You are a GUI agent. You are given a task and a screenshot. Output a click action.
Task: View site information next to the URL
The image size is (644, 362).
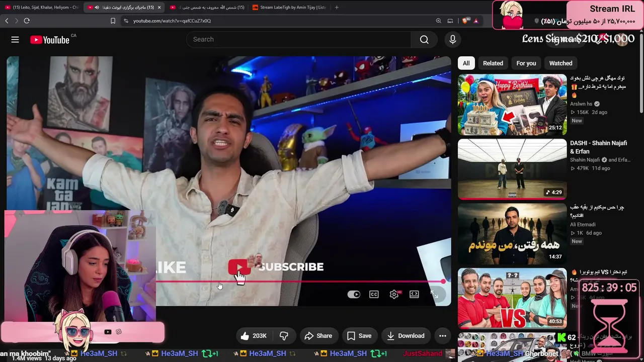pyautogui.click(x=126, y=21)
